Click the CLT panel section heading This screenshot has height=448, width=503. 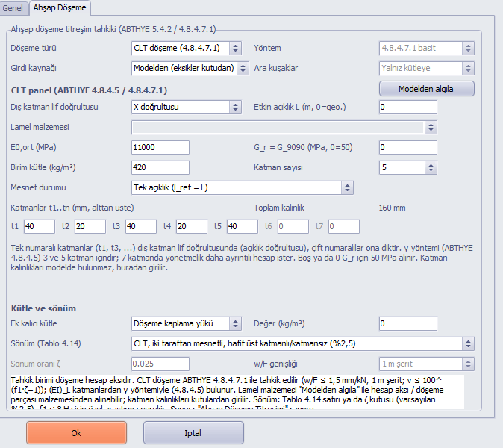click(89, 90)
